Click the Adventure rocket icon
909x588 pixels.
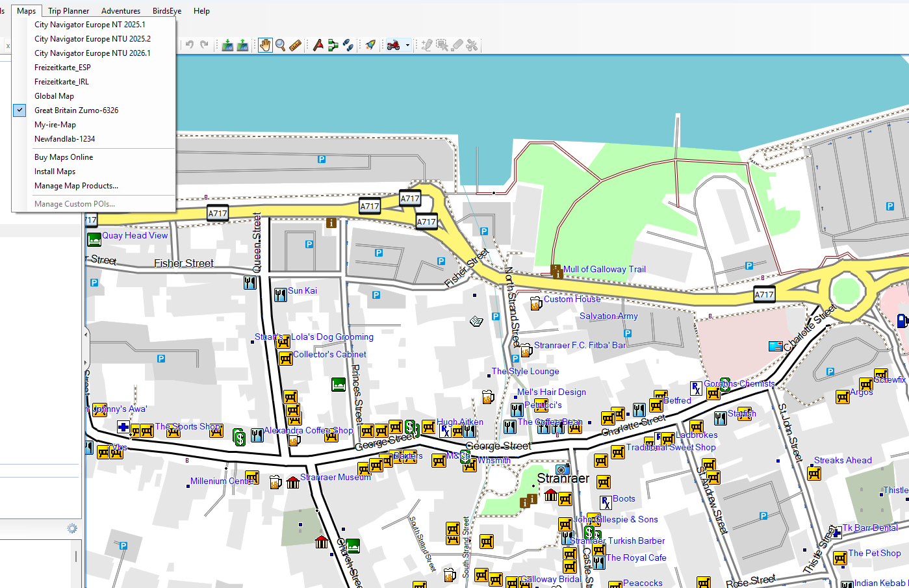(370, 45)
